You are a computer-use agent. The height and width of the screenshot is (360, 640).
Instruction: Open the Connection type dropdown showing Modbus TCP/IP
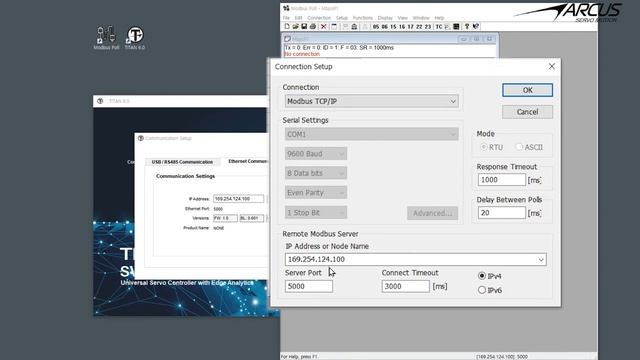coord(371,101)
